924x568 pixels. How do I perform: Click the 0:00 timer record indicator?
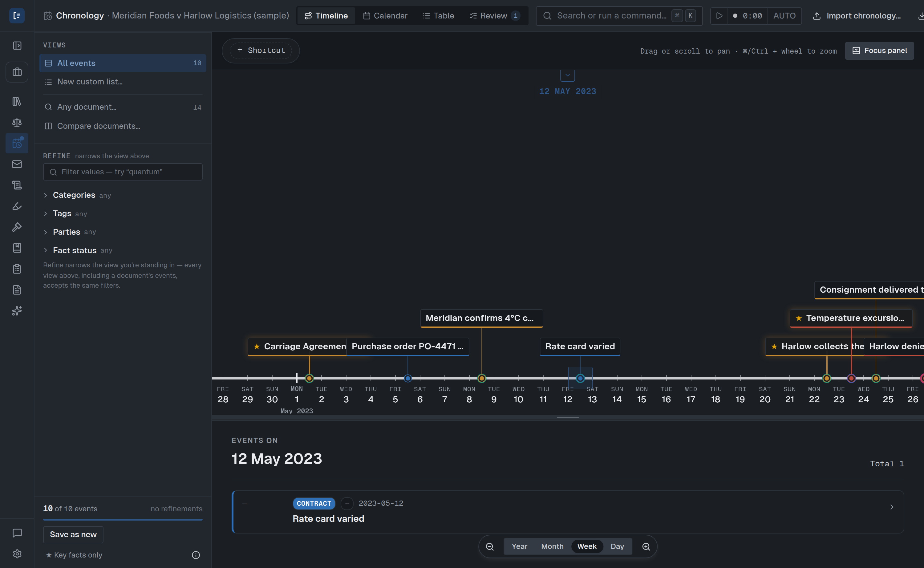coord(748,16)
